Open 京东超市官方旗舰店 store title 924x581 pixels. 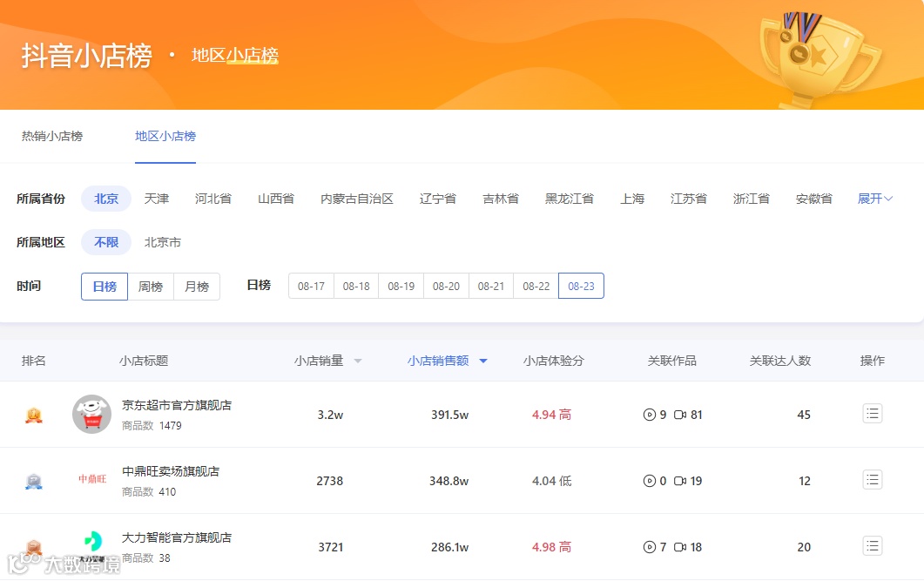[176, 405]
